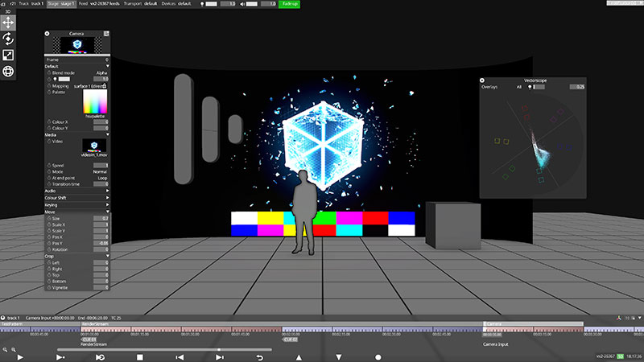This screenshot has width=644, height=362.
Task: Toggle the Speed property keyframe circle
Action: point(47,165)
